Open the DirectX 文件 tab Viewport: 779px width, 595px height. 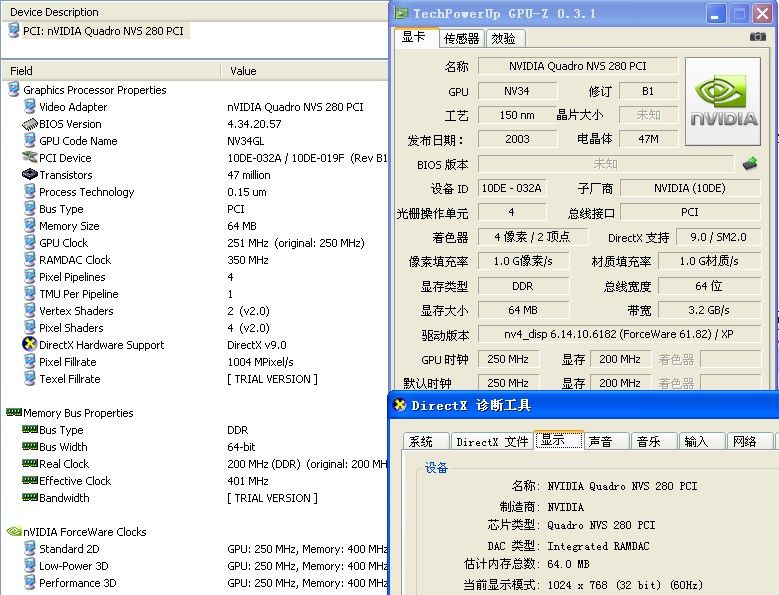click(492, 441)
